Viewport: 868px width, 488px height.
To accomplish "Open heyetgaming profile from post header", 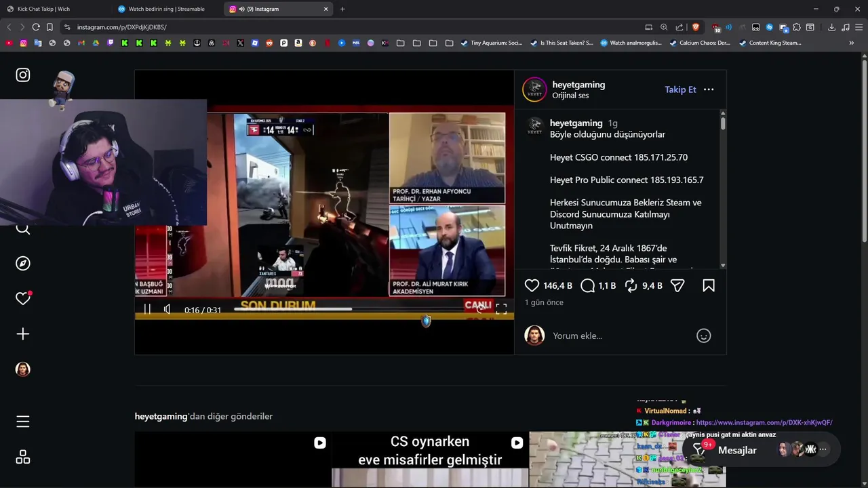I will 578,85.
